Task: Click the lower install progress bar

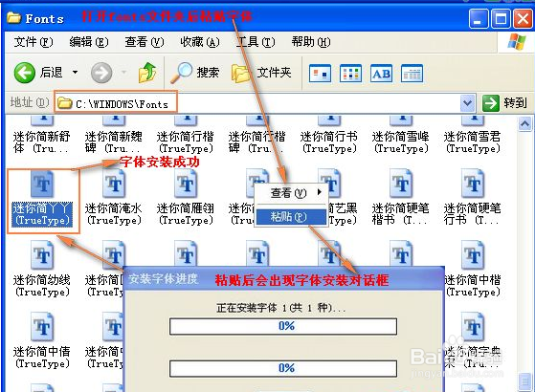Action: [x=283, y=368]
